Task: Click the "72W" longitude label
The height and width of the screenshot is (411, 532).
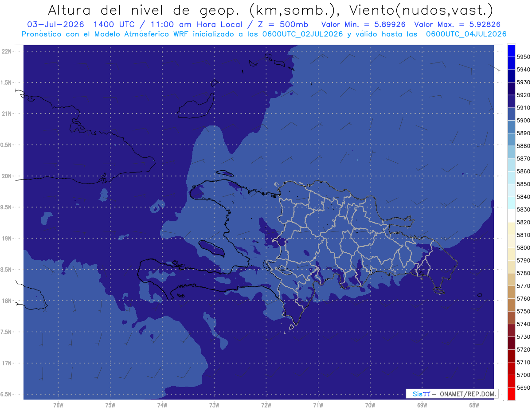Action: point(266,405)
